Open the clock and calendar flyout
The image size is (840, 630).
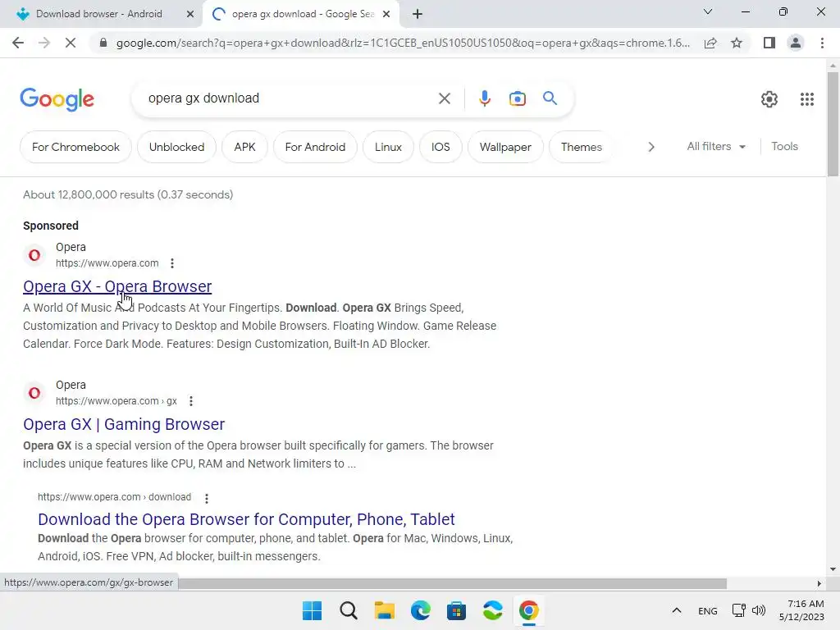point(801,610)
